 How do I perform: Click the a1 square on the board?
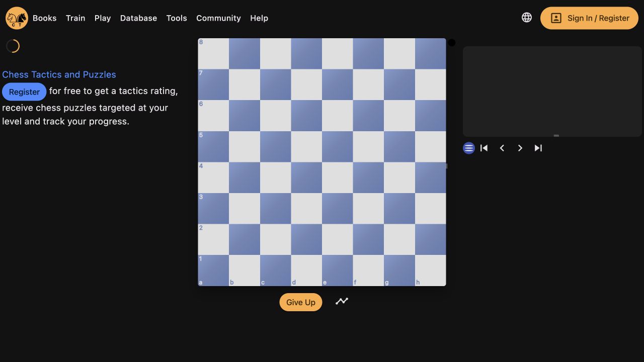coord(213,270)
